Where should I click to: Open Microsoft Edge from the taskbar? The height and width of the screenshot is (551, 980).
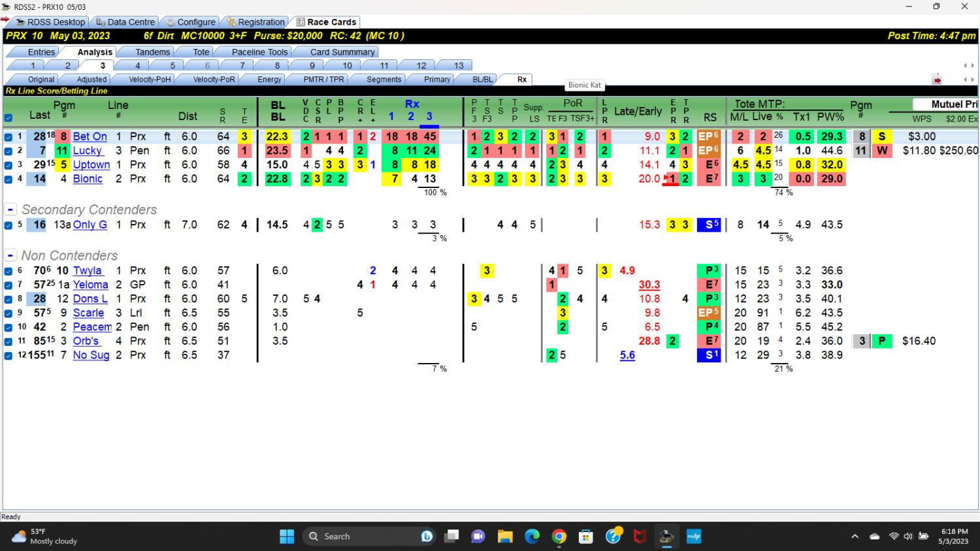click(x=532, y=537)
